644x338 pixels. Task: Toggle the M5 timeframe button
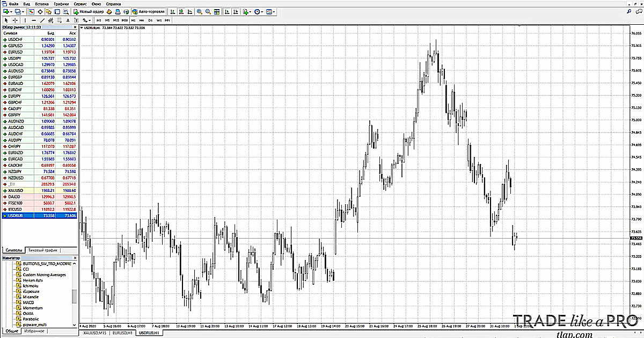coord(107,20)
